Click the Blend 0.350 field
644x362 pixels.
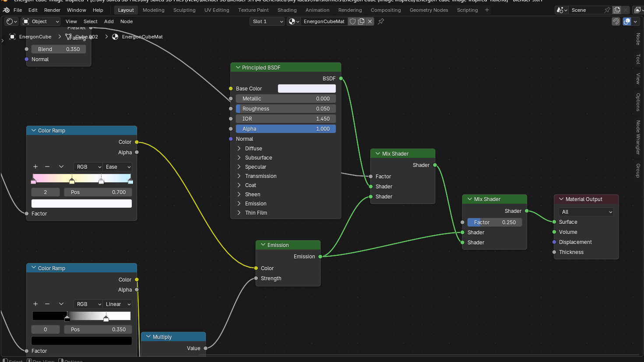59,49
